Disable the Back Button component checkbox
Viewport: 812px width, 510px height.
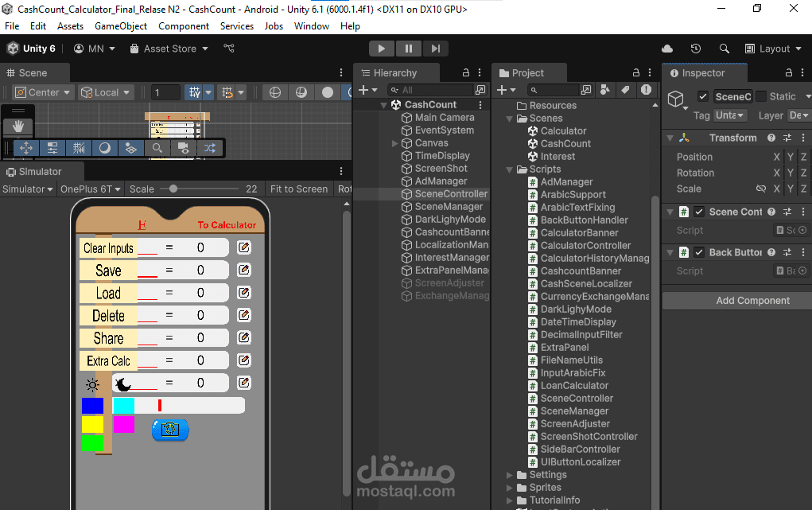(699, 252)
